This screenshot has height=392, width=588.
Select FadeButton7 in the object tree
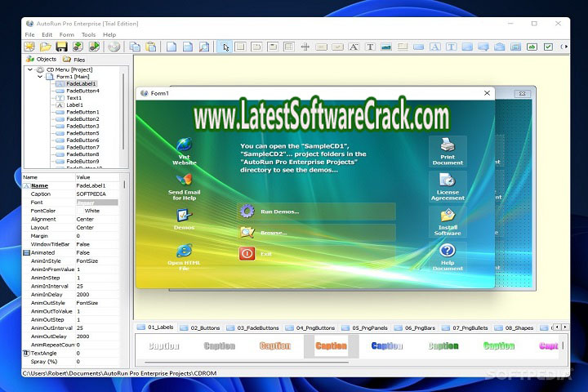(82, 147)
